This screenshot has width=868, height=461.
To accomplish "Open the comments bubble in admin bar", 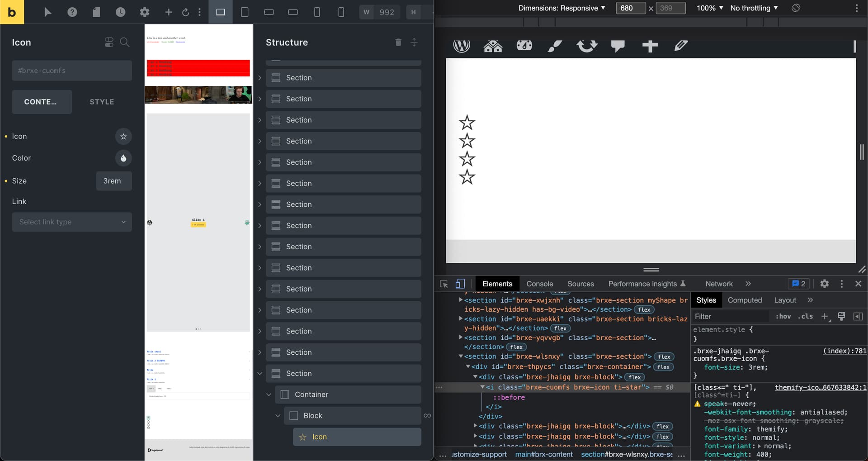I will coord(618,46).
